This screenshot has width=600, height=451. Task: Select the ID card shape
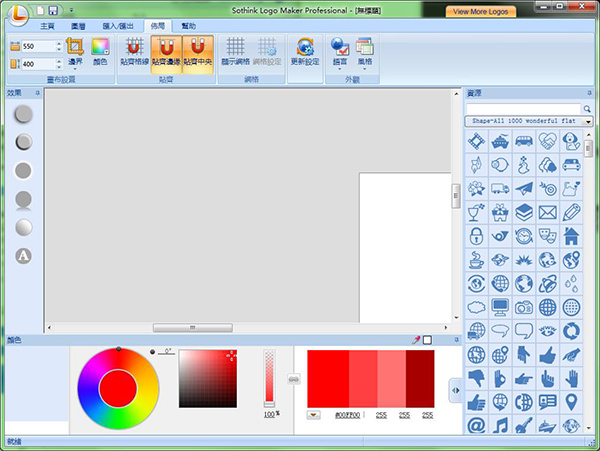[548, 402]
